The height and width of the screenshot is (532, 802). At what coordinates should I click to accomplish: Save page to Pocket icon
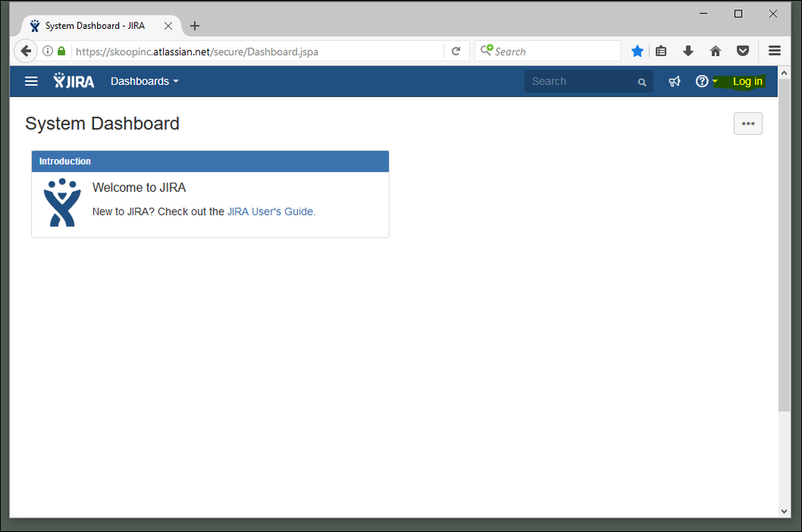[743, 51]
